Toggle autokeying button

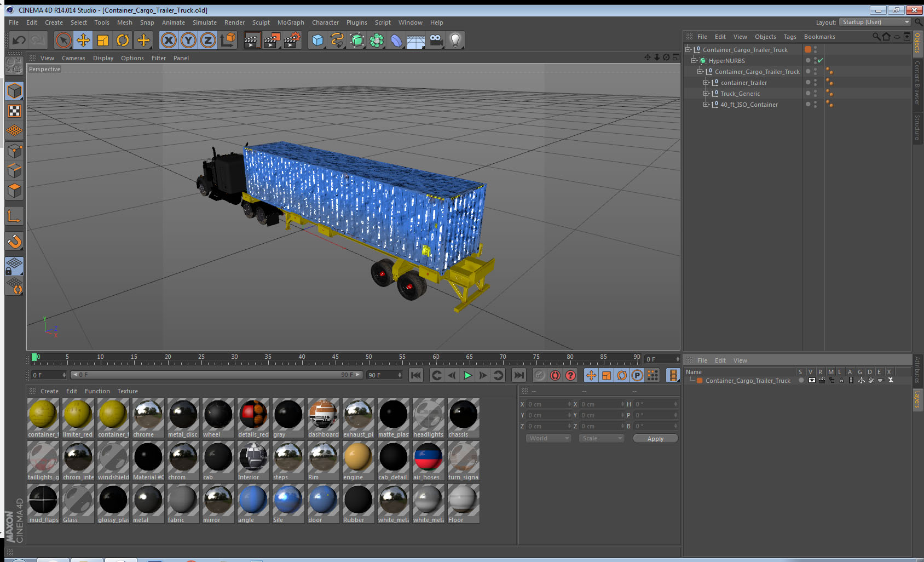555,375
